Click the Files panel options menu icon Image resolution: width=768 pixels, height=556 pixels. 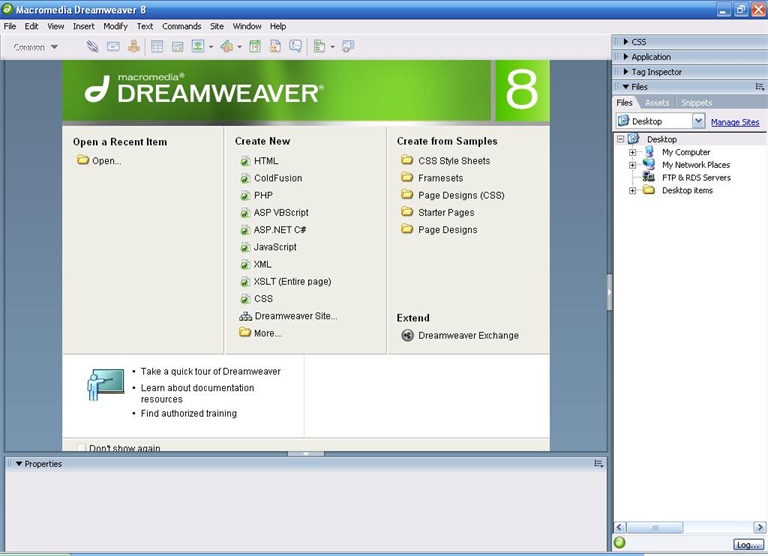tap(760, 87)
